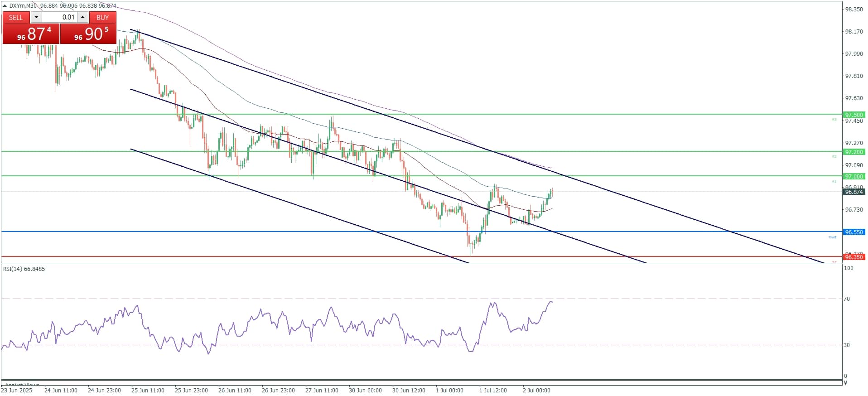Click the 2 Jul 00:00 time label
Screen dimensions: 868x396
point(536,390)
